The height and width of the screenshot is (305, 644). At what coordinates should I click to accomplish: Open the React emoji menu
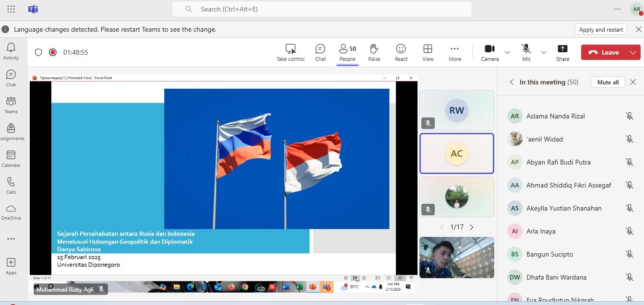[x=401, y=52]
